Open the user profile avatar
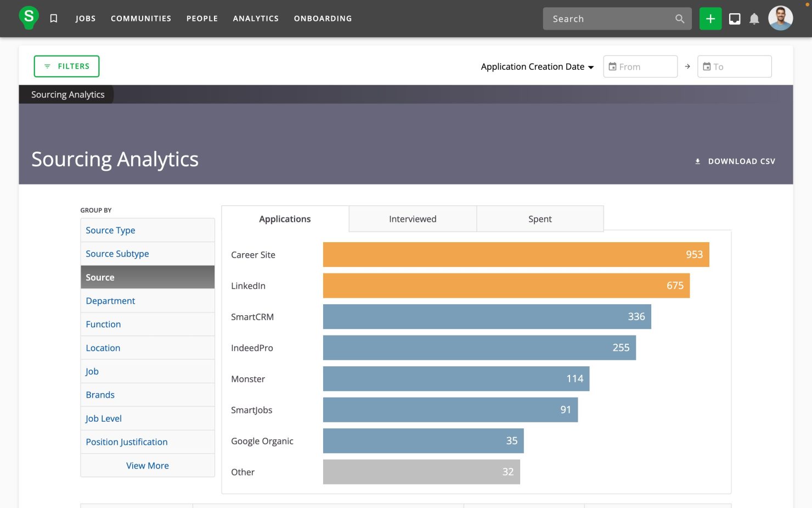The image size is (812, 508). pos(781,18)
